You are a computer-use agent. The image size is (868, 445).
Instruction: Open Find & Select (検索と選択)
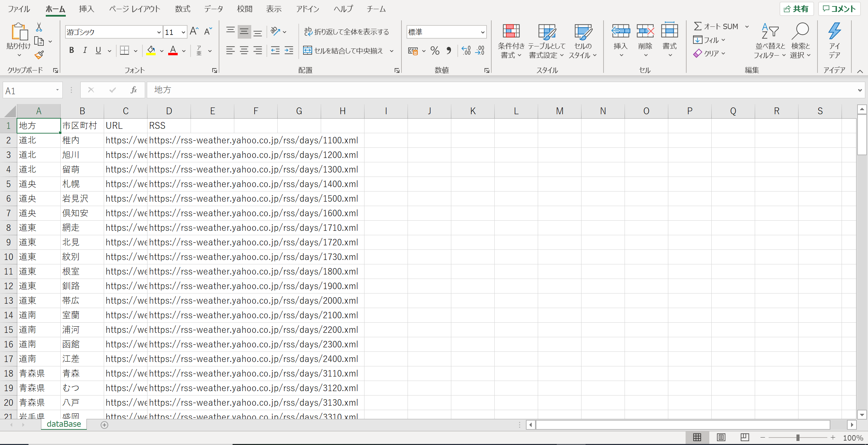800,41
